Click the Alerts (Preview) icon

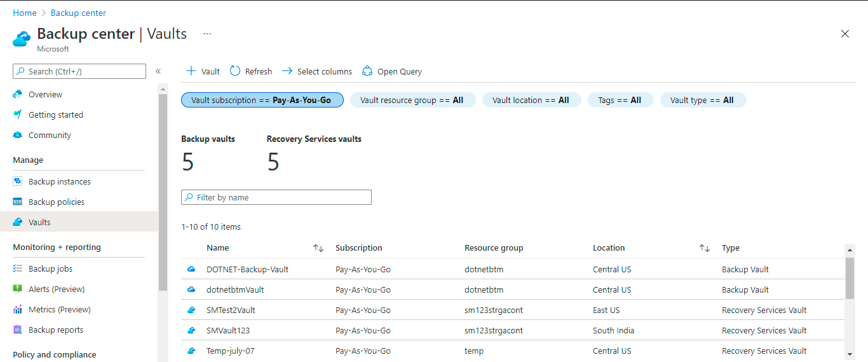[x=18, y=289]
